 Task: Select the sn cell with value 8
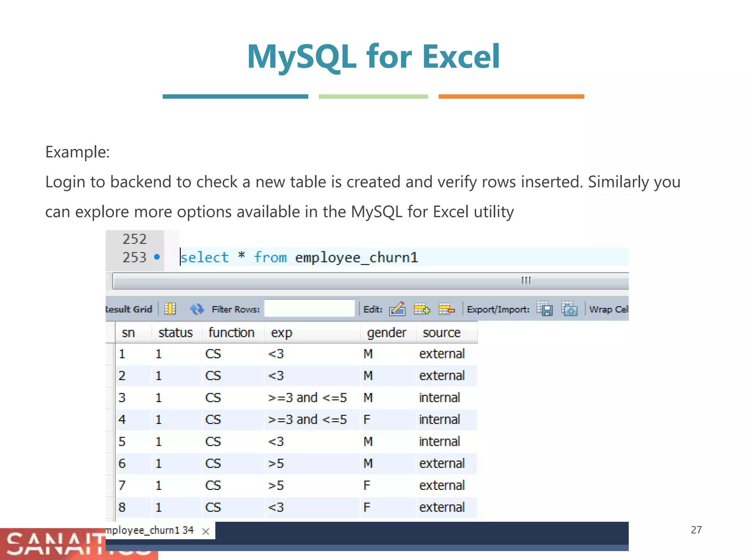click(133, 507)
